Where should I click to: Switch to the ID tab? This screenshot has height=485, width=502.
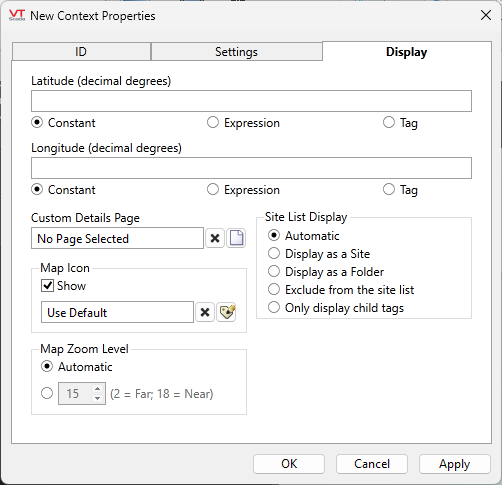point(81,52)
